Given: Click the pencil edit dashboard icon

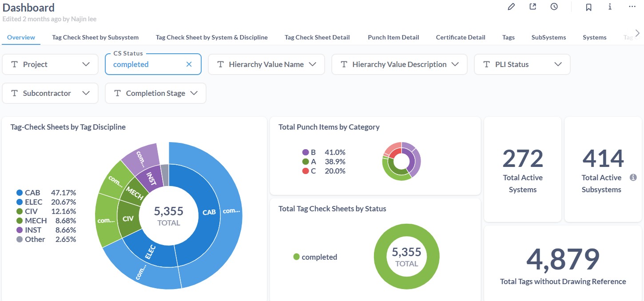Looking at the screenshot, I should pos(511,7).
